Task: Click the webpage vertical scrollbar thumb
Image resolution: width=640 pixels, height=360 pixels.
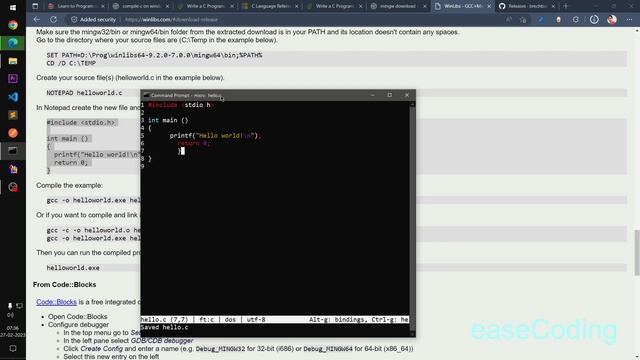Action: tap(637, 252)
